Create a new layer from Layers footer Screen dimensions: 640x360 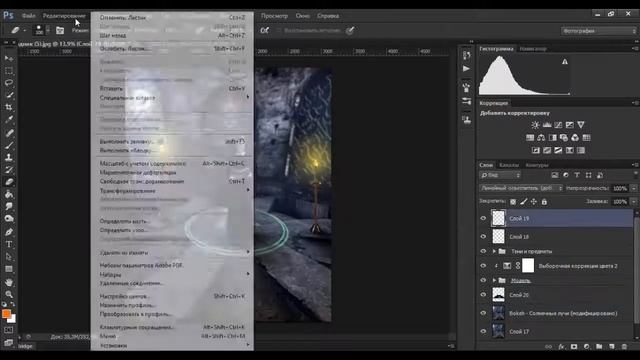click(x=611, y=347)
